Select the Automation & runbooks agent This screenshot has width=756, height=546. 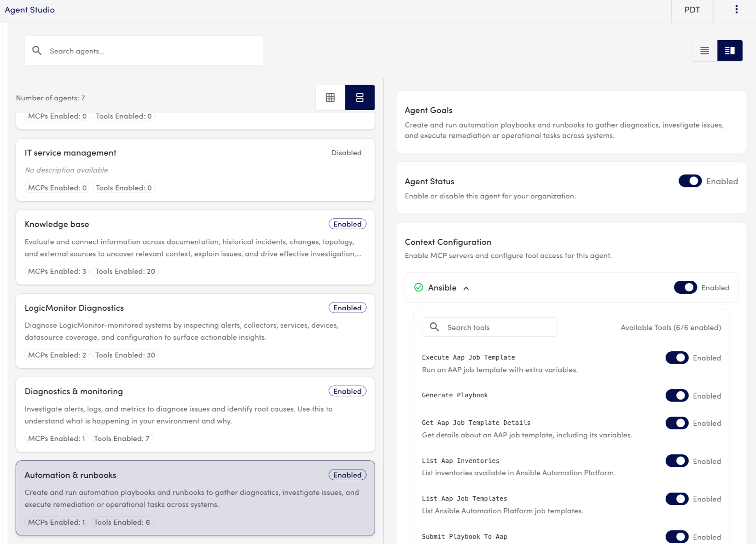tap(195, 498)
